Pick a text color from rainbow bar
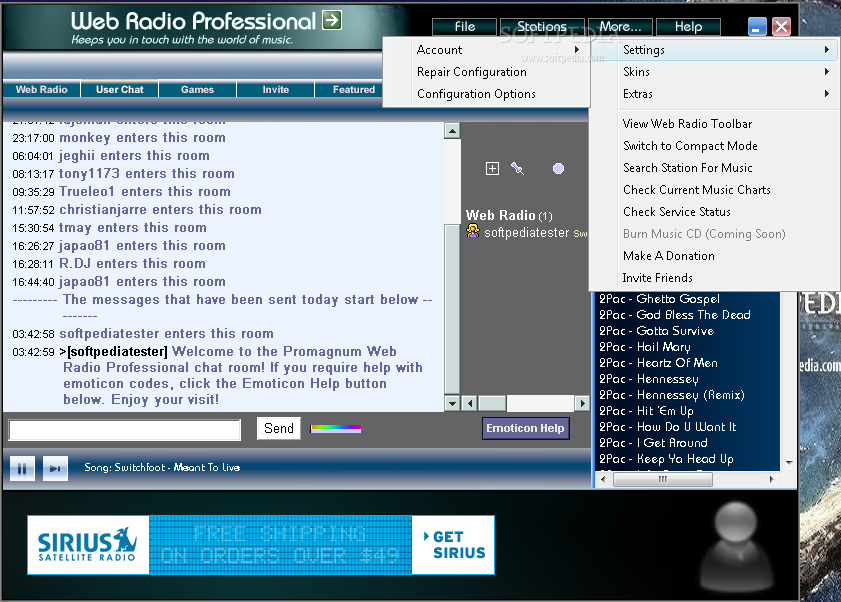Screen dimensions: 841x602 (x=336, y=428)
